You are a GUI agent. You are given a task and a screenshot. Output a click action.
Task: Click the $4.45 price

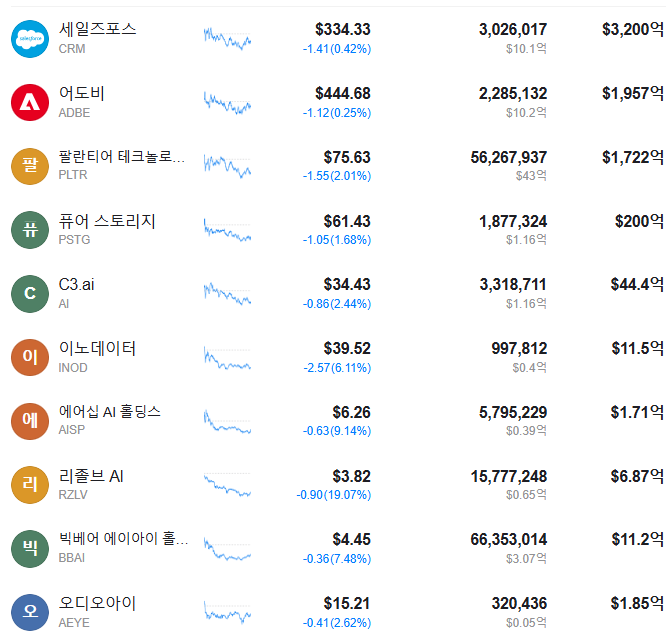point(352,539)
